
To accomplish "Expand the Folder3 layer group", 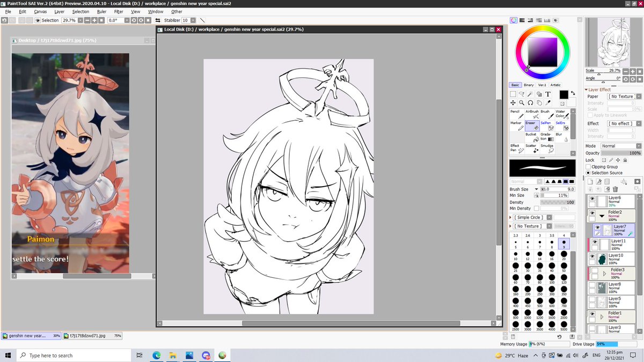I will coord(604,274).
